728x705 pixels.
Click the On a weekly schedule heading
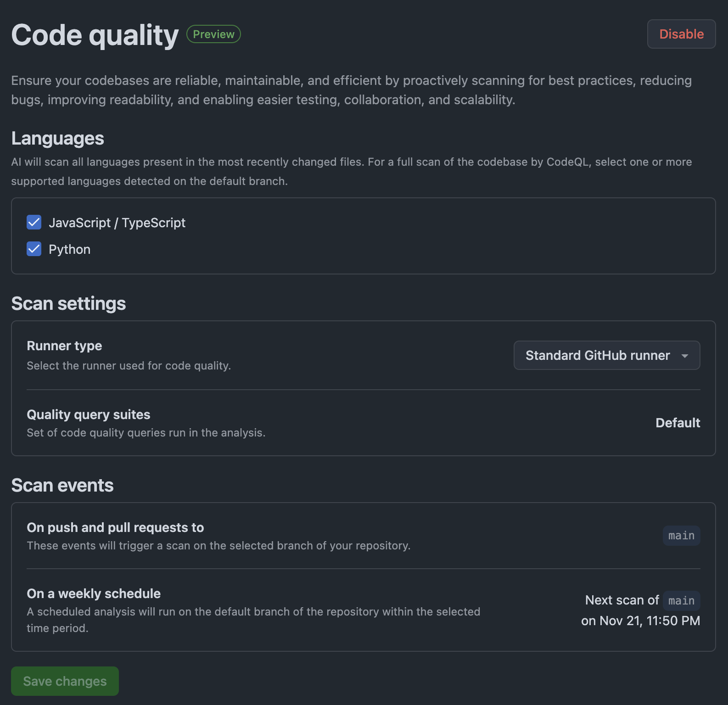pos(94,593)
